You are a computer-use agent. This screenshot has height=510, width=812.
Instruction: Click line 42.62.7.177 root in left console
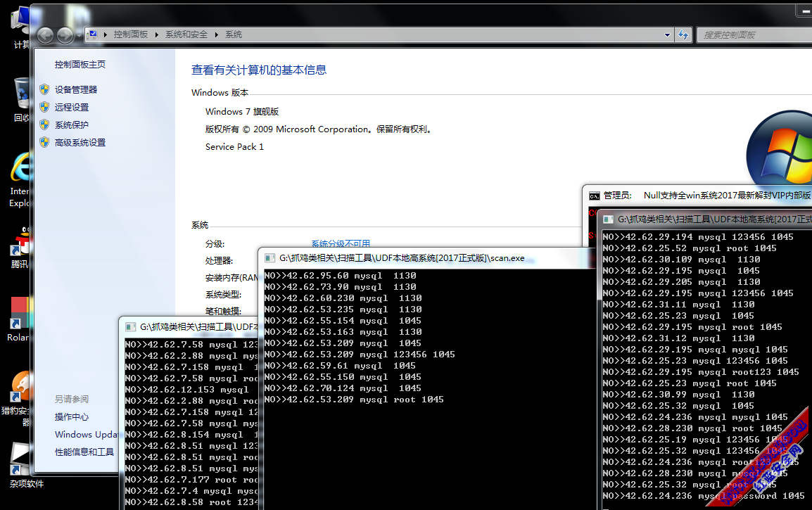191,480
